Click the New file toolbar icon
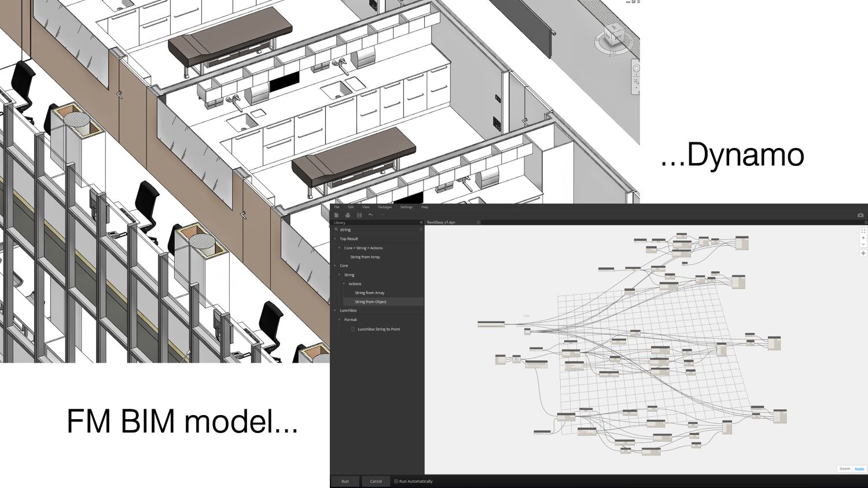This screenshot has width=868, height=488. 336,215
